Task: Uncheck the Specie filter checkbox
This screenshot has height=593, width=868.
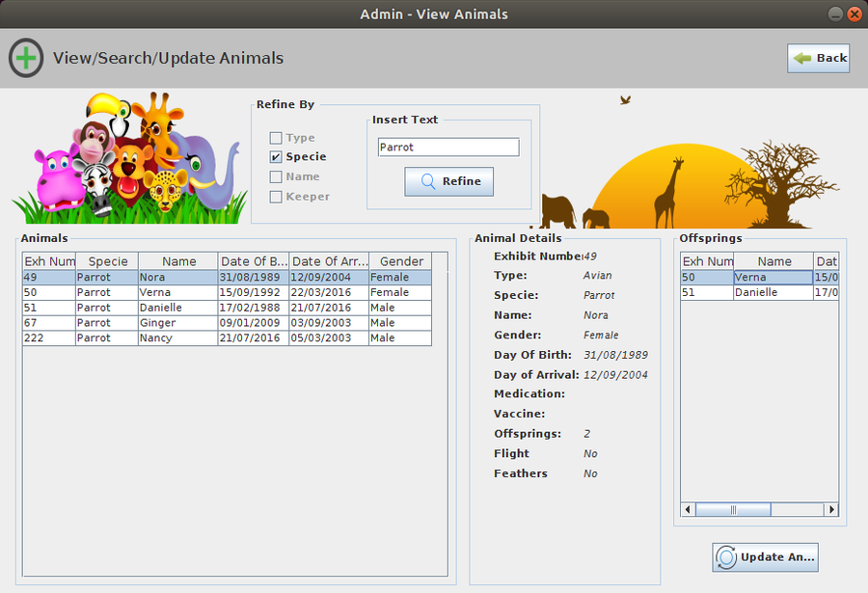Action: [274, 156]
